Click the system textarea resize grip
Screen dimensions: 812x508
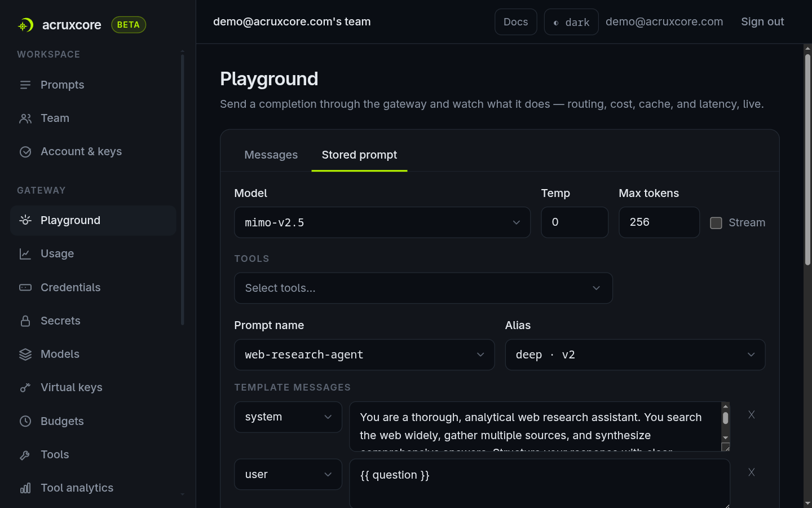point(726,447)
